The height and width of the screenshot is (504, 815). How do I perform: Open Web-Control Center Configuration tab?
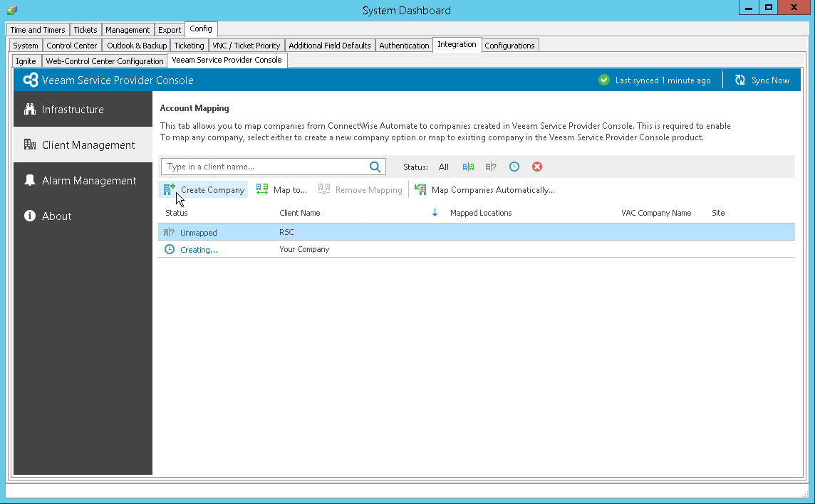coord(105,61)
